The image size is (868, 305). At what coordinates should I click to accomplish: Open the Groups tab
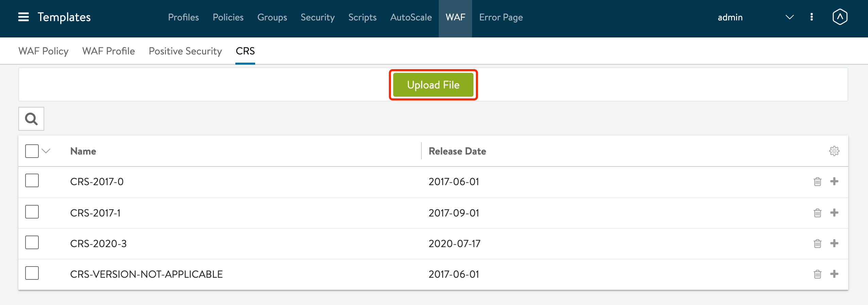pyautogui.click(x=272, y=17)
